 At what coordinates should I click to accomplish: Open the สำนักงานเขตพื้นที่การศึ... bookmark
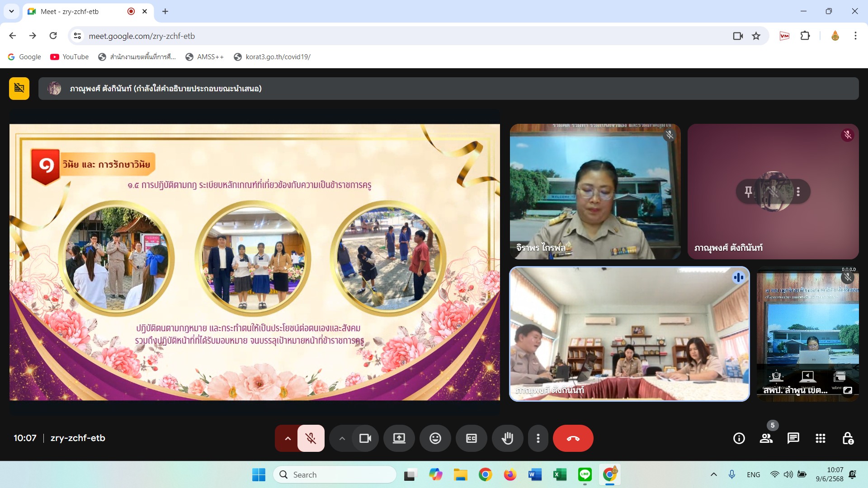point(137,57)
